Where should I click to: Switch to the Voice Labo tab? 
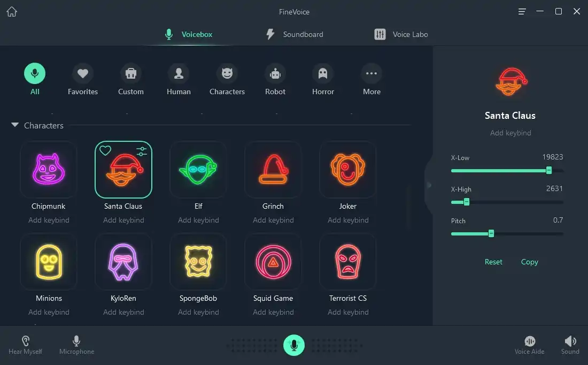tap(401, 34)
